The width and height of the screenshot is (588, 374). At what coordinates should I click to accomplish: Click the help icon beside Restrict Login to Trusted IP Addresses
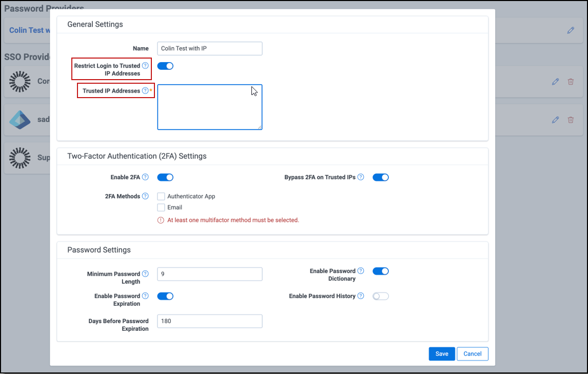coord(145,66)
